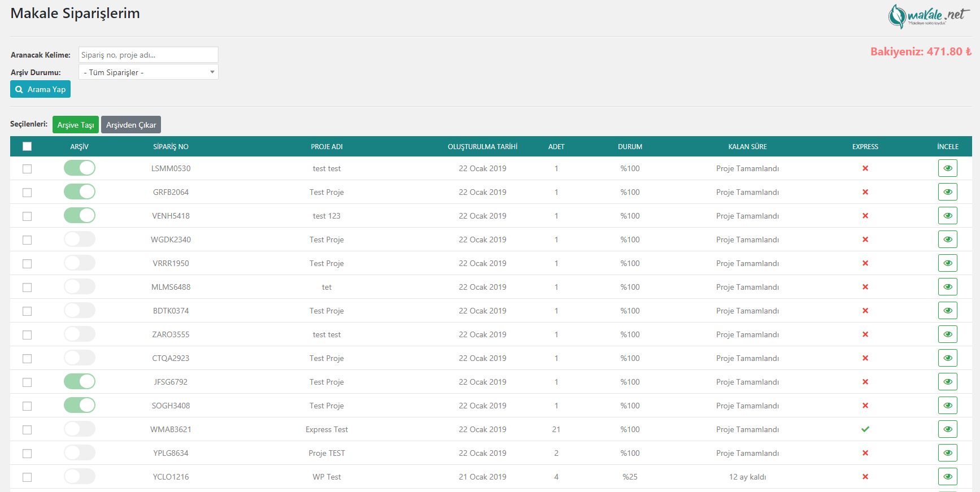Image resolution: width=980 pixels, height=492 pixels.
Task: Click order number YCLO1216 text
Action: pyautogui.click(x=171, y=477)
